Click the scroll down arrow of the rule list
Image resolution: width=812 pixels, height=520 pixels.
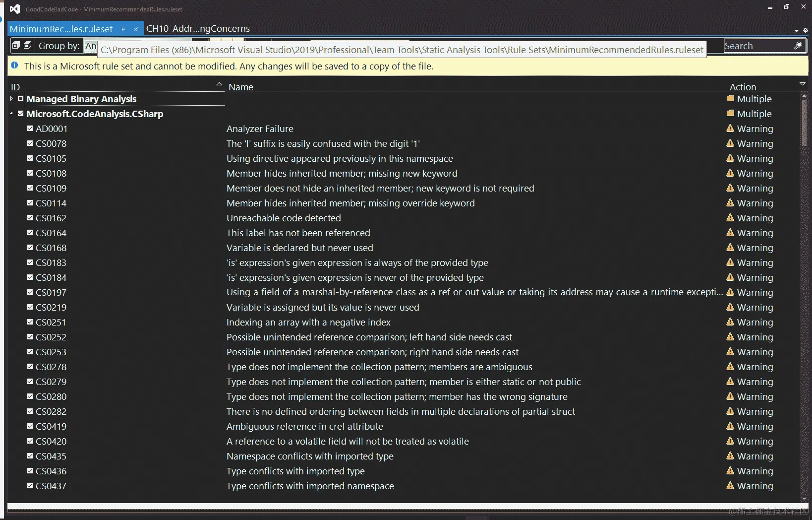[x=804, y=499]
